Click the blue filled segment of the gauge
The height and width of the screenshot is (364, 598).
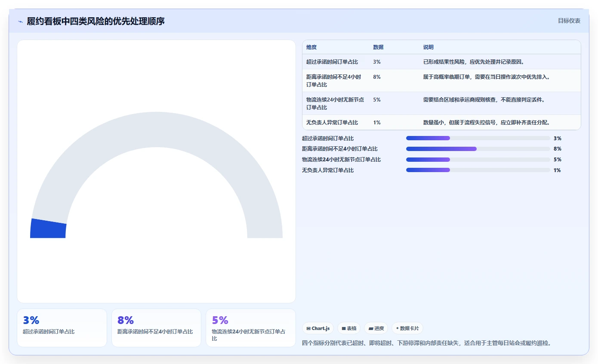[x=48, y=228]
